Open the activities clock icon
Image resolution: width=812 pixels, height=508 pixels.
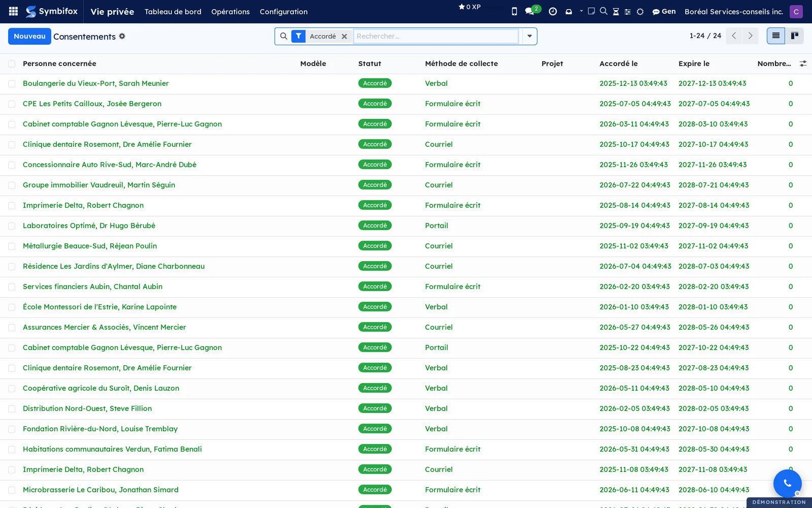tap(553, 11)
